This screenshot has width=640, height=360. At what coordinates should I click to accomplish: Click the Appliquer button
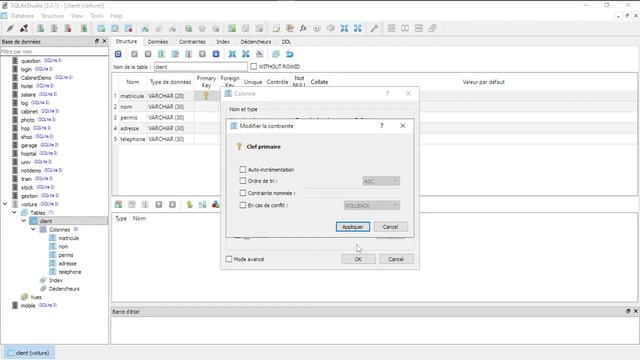click(x=353, y=227)
